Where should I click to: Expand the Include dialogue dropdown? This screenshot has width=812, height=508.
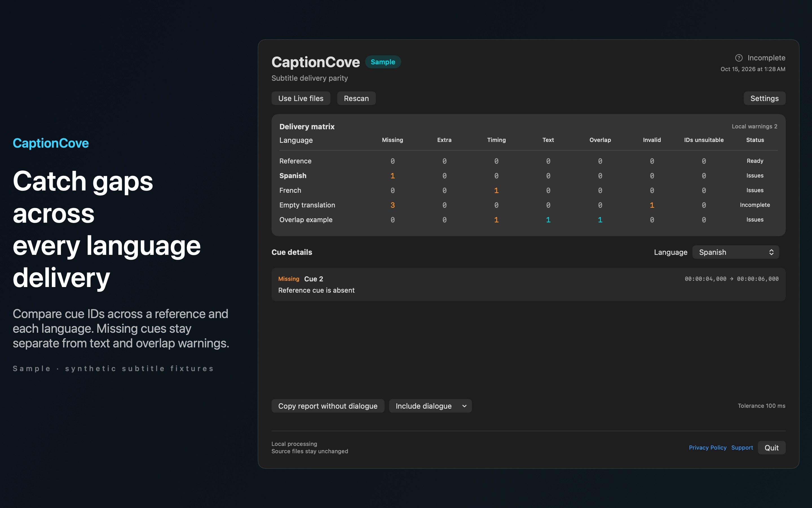click(430, 406)
